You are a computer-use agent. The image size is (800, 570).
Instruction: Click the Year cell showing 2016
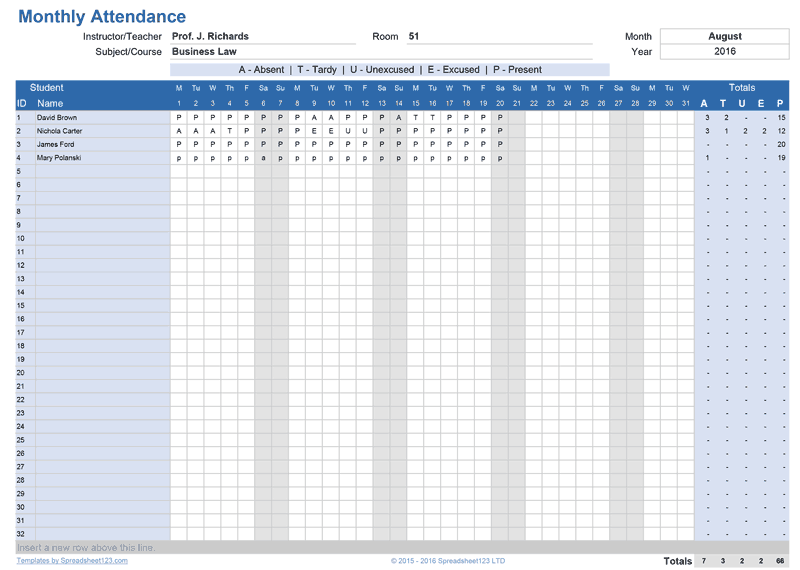(x=724, y=52)
